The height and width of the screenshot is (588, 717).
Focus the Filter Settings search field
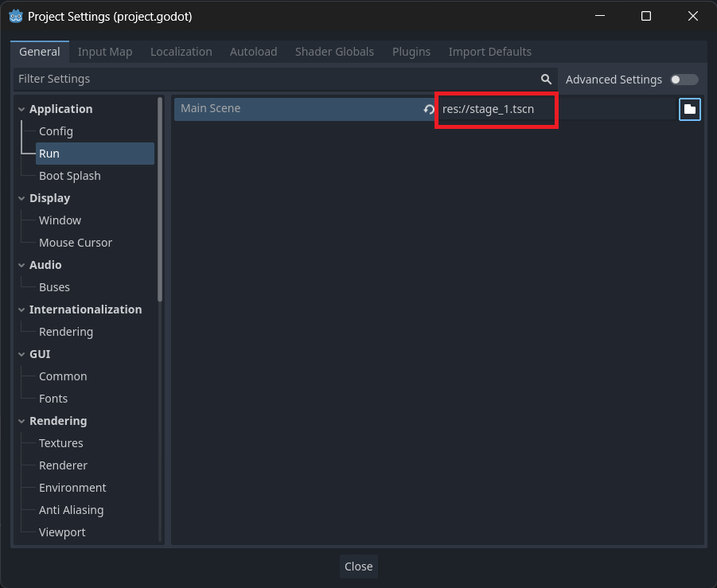(x=286, y=79)
